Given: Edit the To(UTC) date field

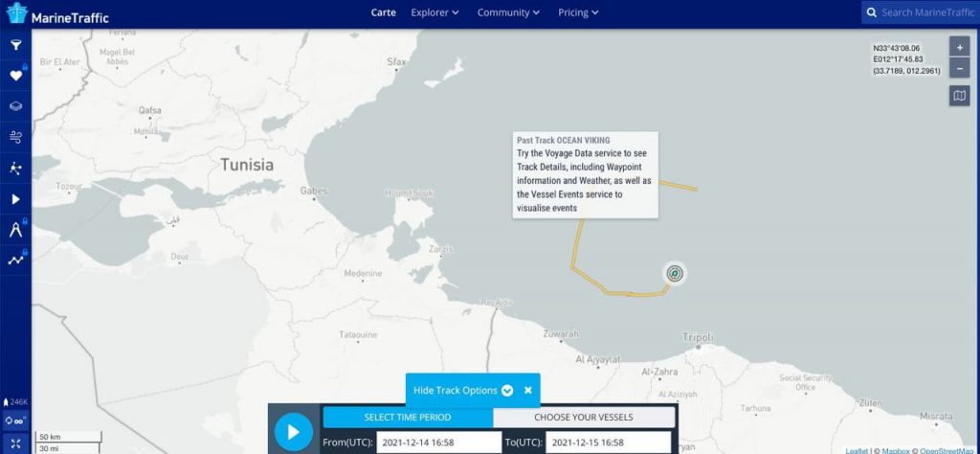Looking at the screenshot, I should [608, 443].
